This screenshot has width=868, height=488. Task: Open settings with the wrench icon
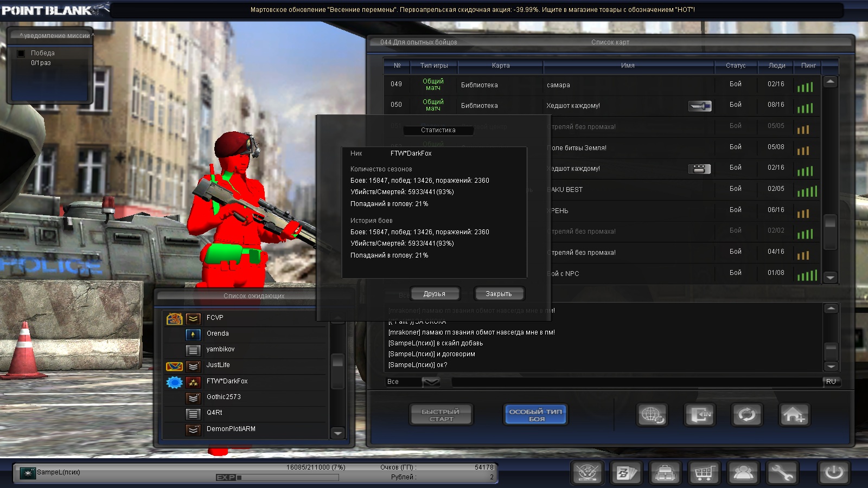point(782,473)
